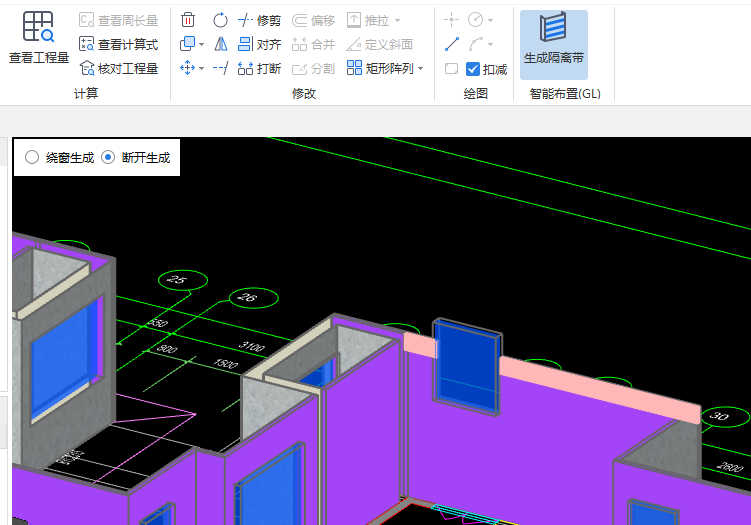Select the 对齐 align tool
The width and height of the screenshot is (751, 525).
tap(259, 44)
